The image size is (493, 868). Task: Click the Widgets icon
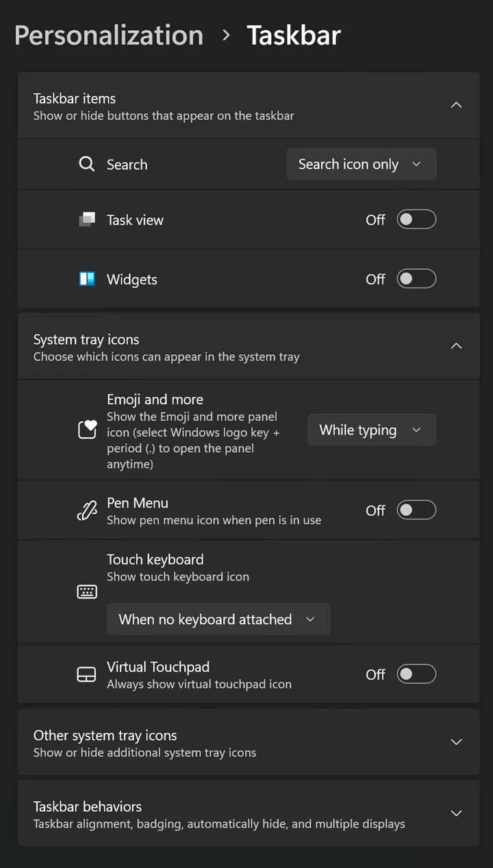tap(86, 279)
